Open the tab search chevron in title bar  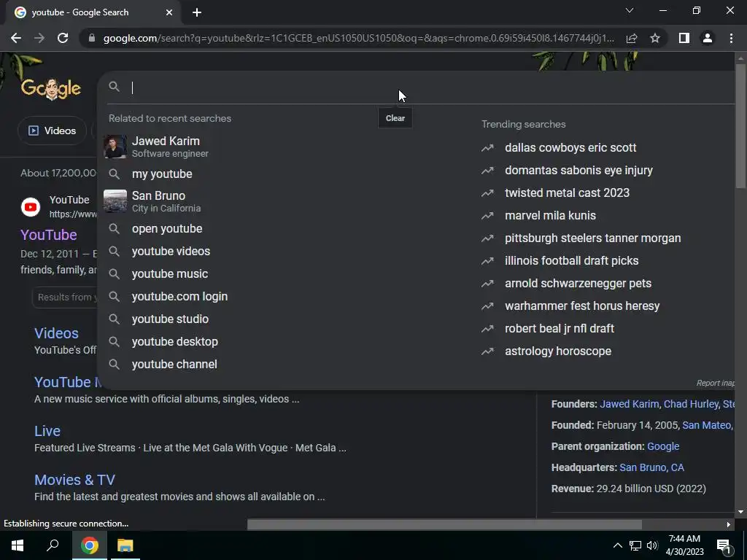(630, 10)
